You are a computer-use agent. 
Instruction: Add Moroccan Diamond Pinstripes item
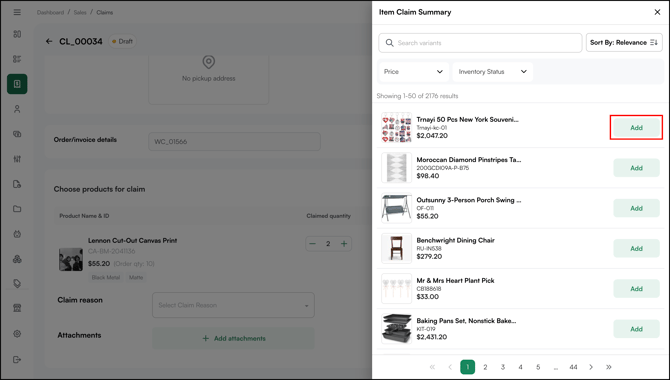[x=636, y=168]
